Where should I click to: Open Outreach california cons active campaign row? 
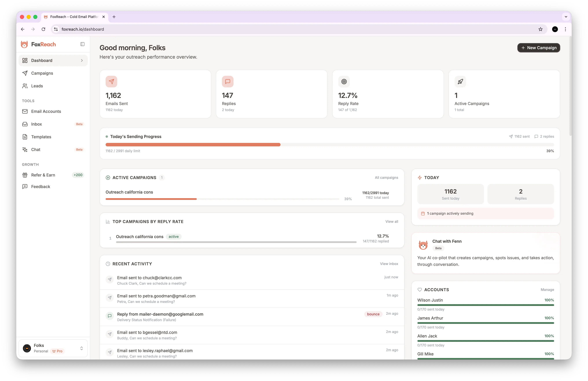pyautogui.click(x=252, y=195)
